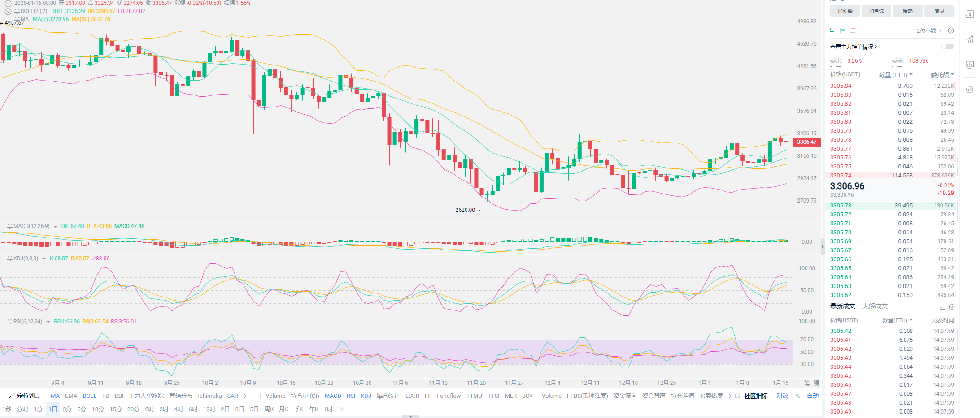
Task: Switch to the 大额成交 tab
Action: 875,306
